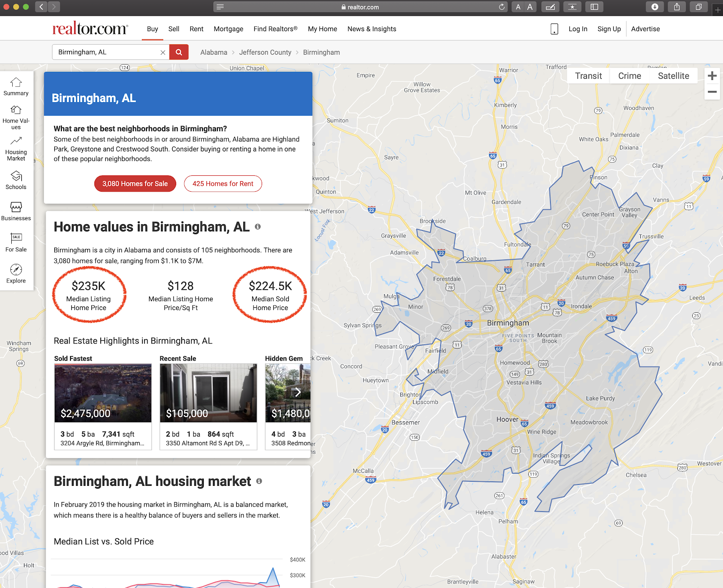723x588 pixels.
Task: Click the Safari address bar
Action: [x=361, y=7]
